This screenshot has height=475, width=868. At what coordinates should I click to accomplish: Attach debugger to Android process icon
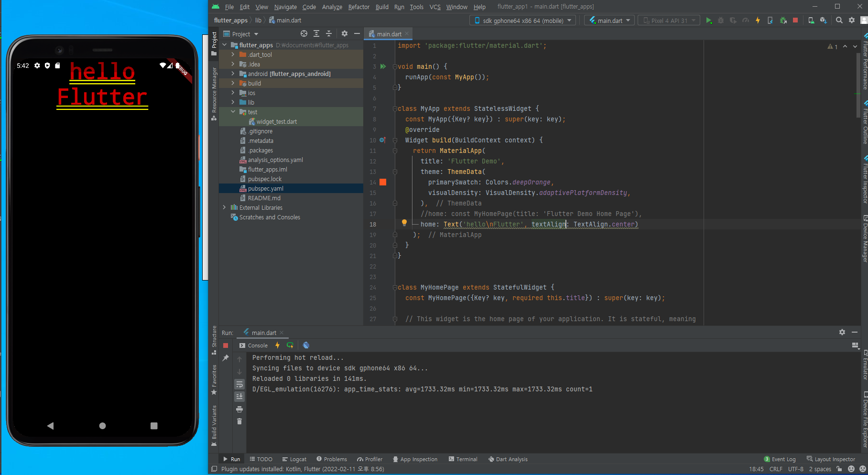point(783,21)
